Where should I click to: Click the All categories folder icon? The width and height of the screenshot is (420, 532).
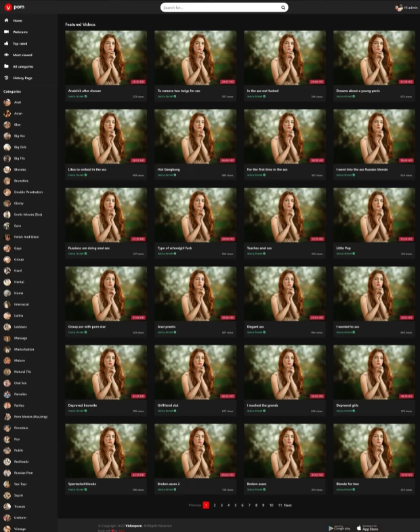(6, 66)
